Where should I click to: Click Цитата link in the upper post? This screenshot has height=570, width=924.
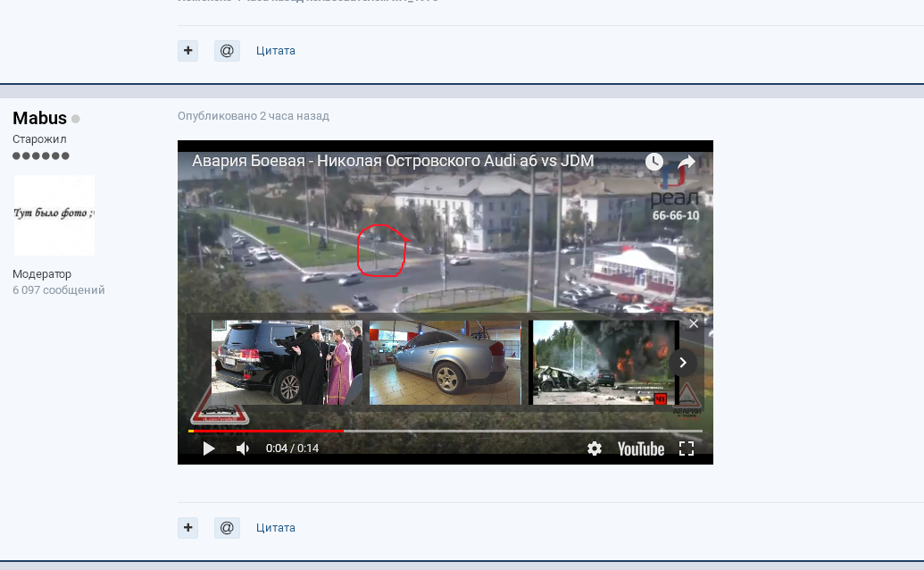point(276,51)
